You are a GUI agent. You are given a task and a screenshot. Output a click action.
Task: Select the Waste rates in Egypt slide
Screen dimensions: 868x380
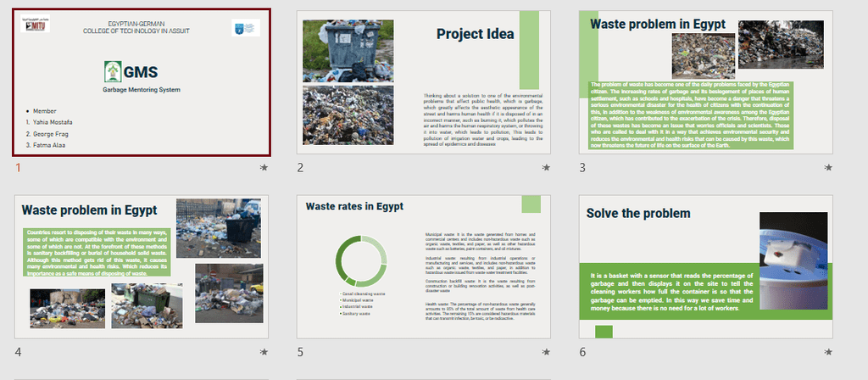point(424,266)
